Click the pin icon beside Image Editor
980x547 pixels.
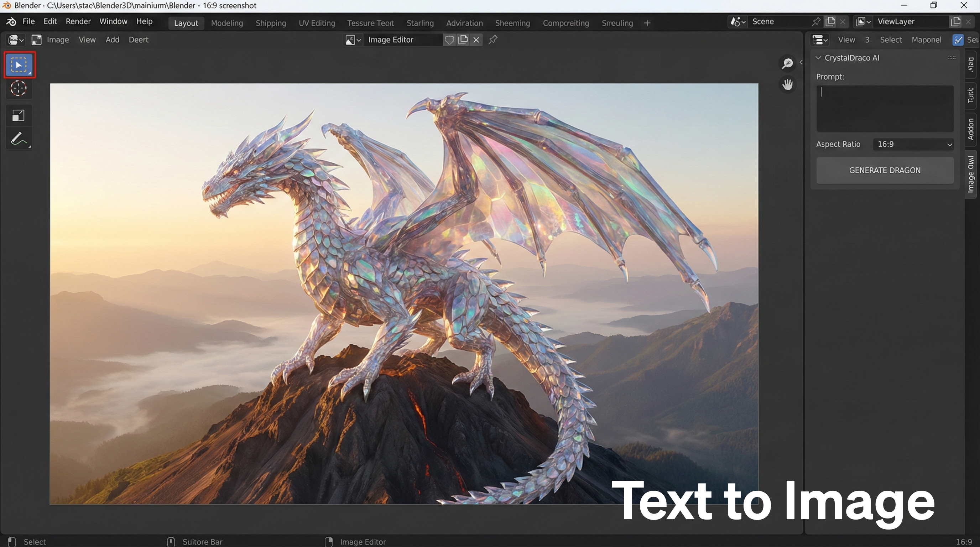[x=493, y=40]
